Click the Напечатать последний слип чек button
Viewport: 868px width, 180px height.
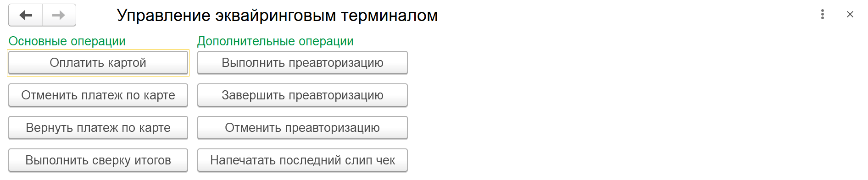click(x=302, y=160)
